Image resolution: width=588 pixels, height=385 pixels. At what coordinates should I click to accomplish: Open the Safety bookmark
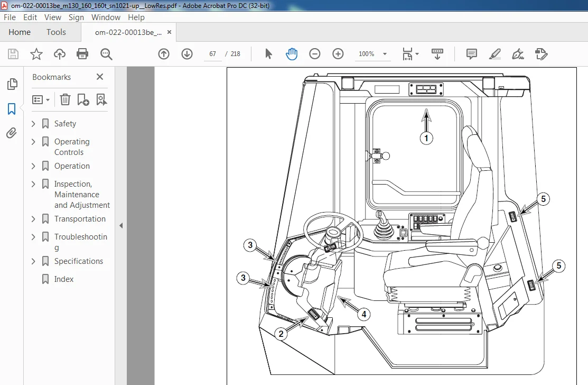point(65,124)
